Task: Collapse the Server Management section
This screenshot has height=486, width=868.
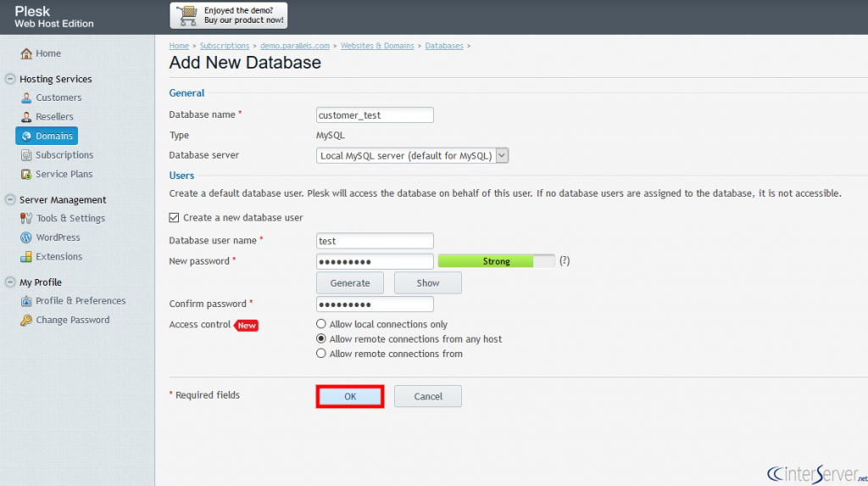Action: (x=10, y=200)
